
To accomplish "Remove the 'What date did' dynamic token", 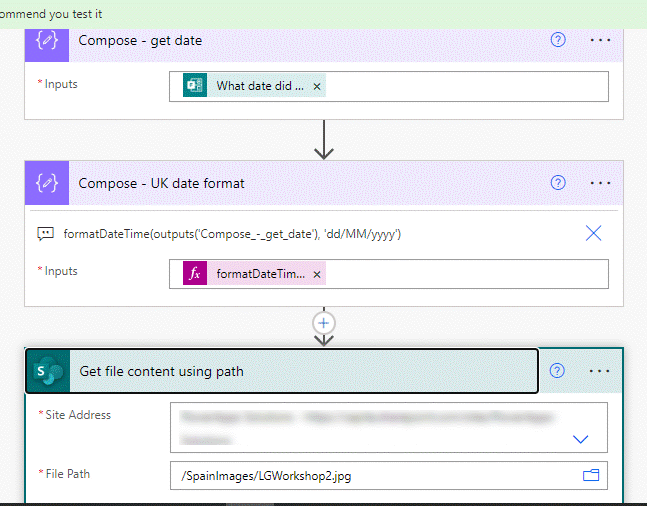I will pyautogui.click(x=317, y=87).
